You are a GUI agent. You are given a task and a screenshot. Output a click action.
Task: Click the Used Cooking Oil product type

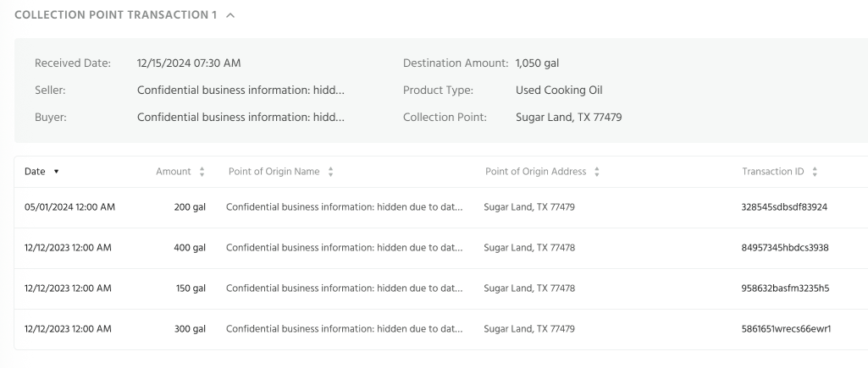(x=559, y=90)
